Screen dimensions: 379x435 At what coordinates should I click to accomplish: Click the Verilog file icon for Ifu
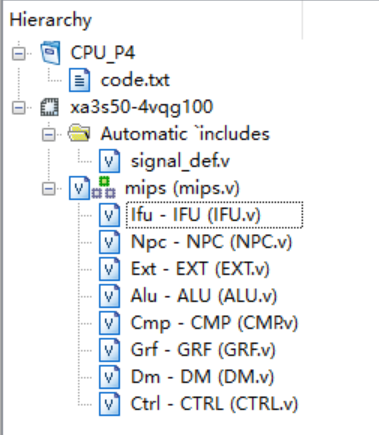click(109, 215)
